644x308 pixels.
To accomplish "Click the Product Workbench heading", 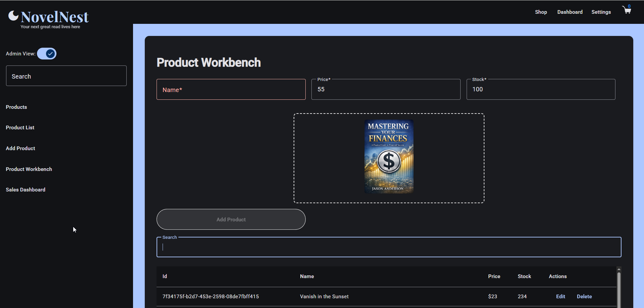I will click(209, 63).
